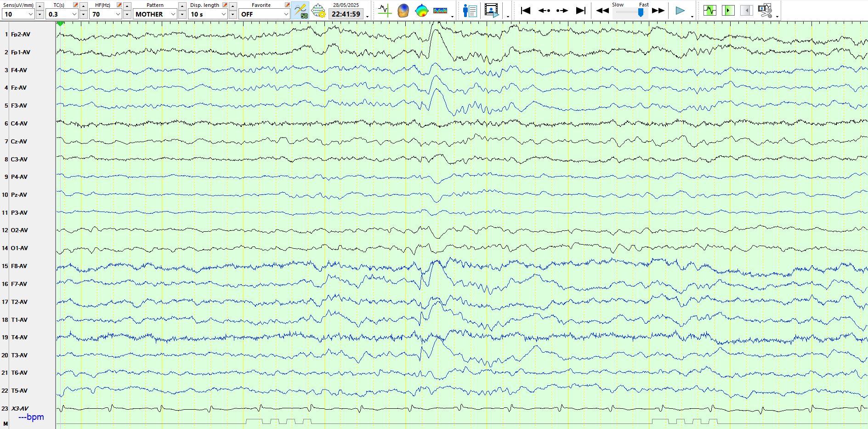Select the X3-AV ECG channel label
Image resolution: width=868 pixels, height=429 pixels.
pyautogui.click(x=20, y=409)
